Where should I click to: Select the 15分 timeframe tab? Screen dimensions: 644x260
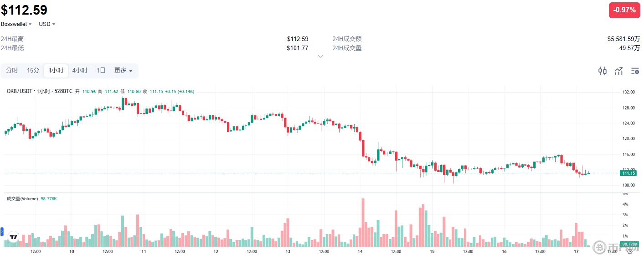tap(33, 70)
